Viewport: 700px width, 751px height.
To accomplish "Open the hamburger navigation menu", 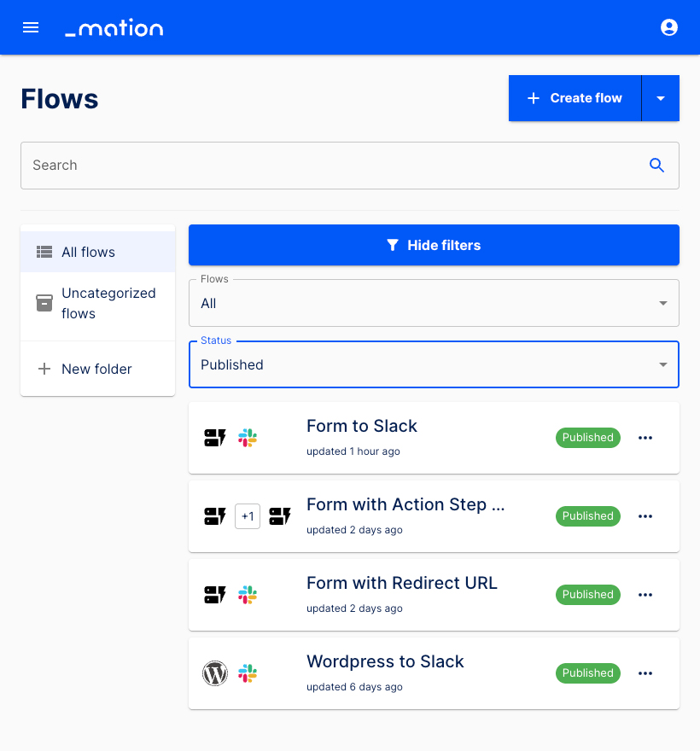I will click(31, 27).
